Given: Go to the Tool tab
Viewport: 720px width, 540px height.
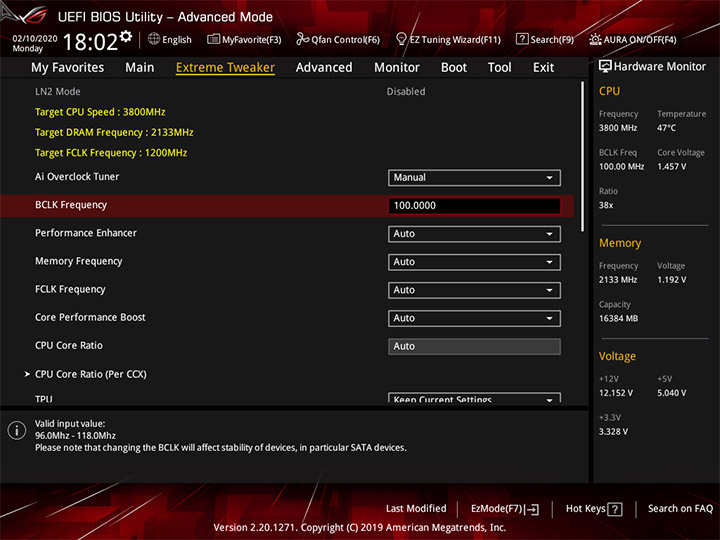Looking at the screenshot, I should [499, 68].
